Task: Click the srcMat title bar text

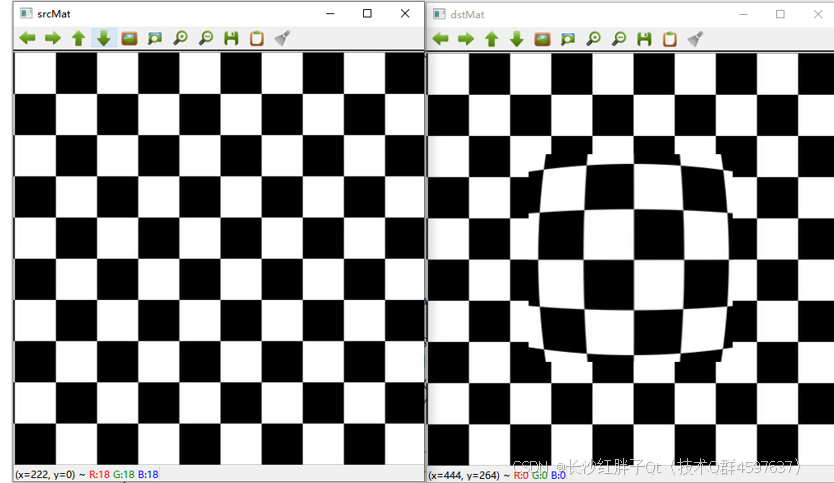Action: point(54,14)
